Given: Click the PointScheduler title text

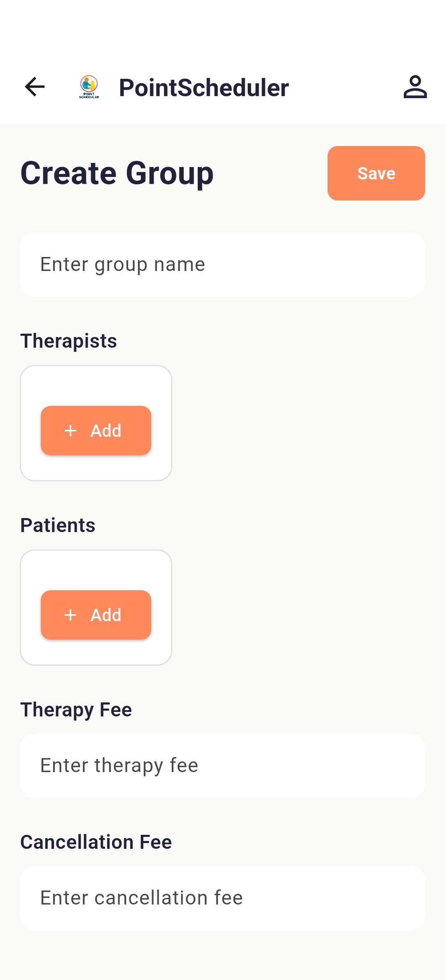Looking at the screenshot, I should click(x=204, y=87).
